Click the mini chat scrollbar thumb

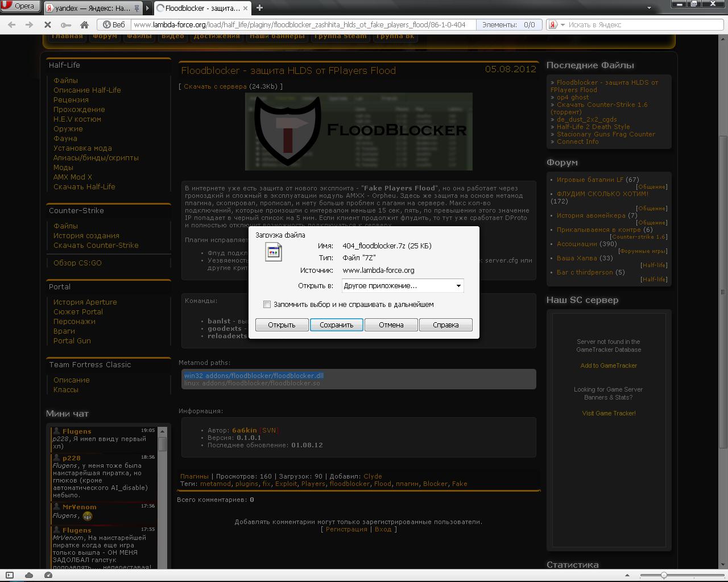coord(163,443)
